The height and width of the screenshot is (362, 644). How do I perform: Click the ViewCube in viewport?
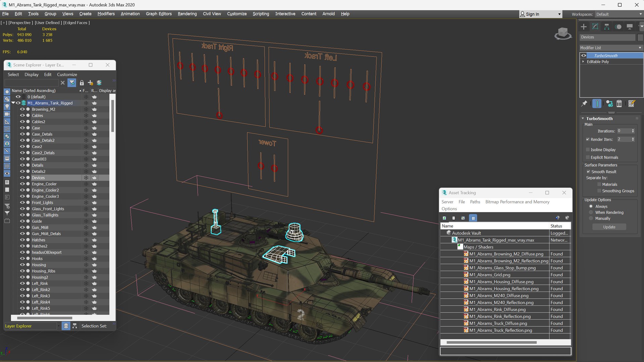563,34
